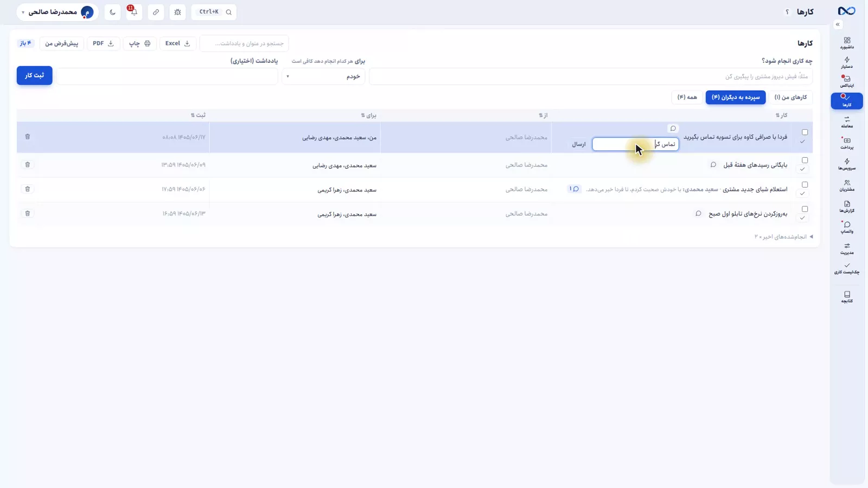The height and width of the screenshot is (488, 868).
Task: Switch to سپرده به دیگران tab
Action: 736,97
